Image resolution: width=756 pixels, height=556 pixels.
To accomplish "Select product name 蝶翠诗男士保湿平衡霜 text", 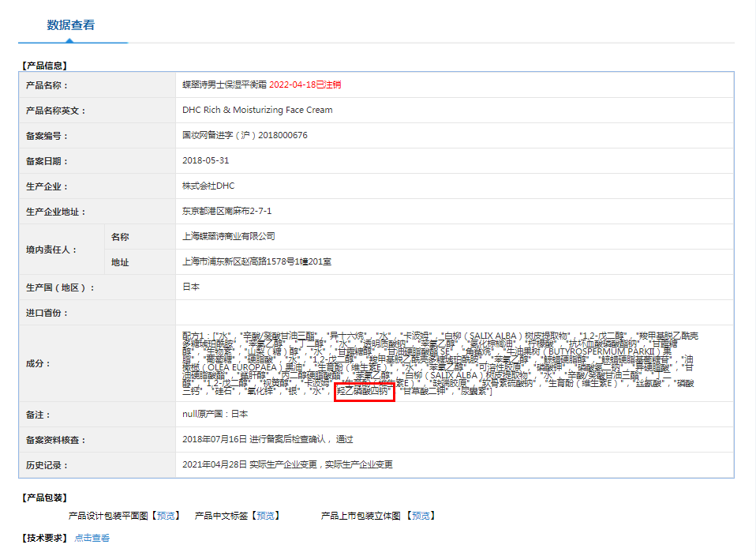I will (x=224, y=85).
